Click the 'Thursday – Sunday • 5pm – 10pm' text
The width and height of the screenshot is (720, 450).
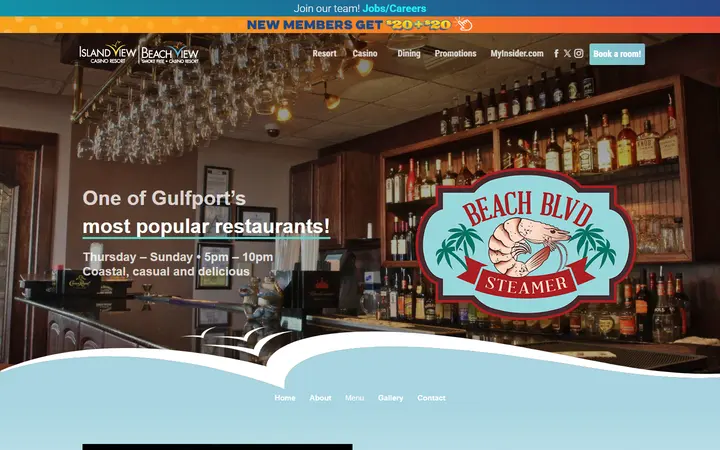tap(178, 257)
